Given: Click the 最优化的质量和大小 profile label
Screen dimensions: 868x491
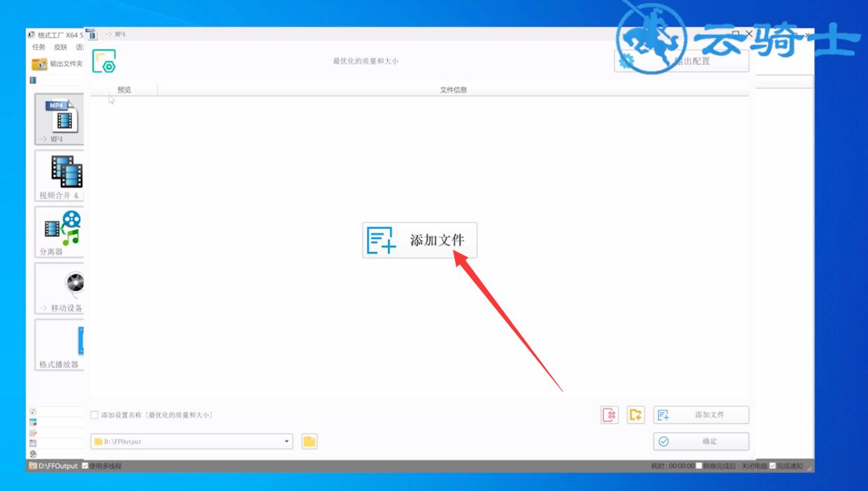Looking at the screenshot, I should point(366,62).
